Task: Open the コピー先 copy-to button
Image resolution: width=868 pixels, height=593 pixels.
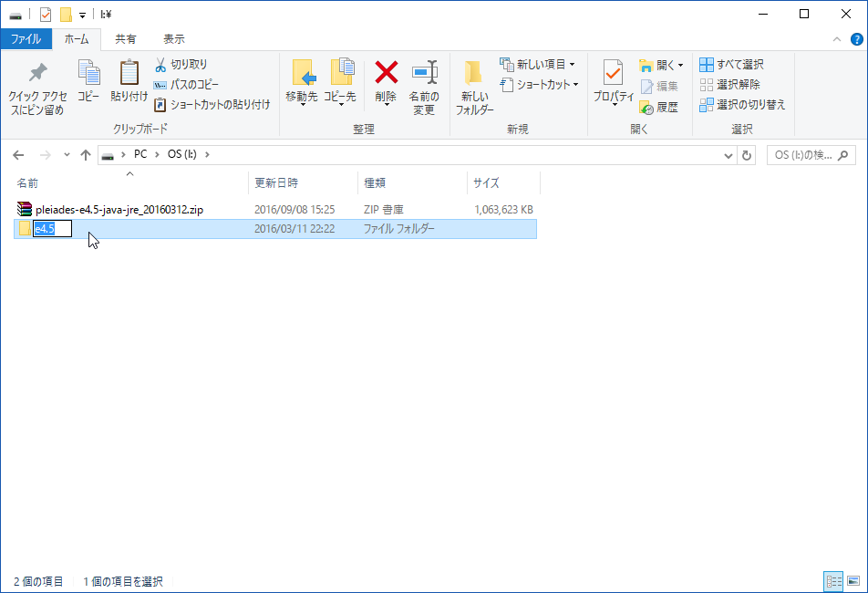Action: [340, 82]
